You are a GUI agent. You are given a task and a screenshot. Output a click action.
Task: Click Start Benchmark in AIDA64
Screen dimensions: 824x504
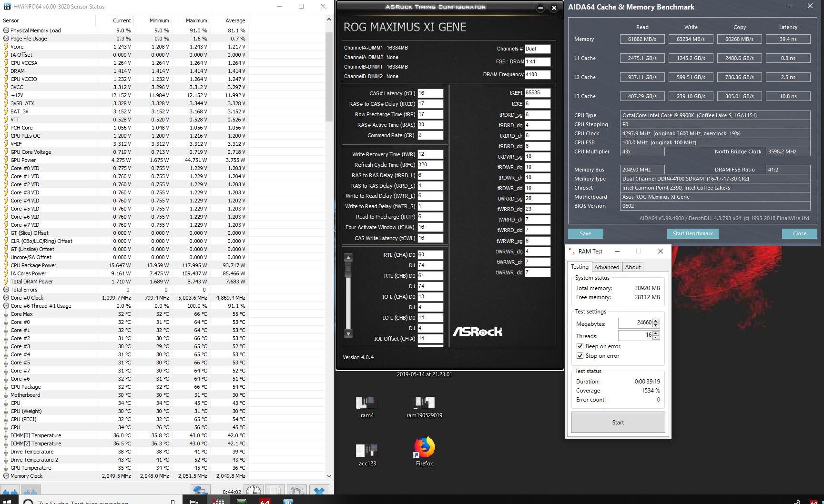tap(692, 233)
